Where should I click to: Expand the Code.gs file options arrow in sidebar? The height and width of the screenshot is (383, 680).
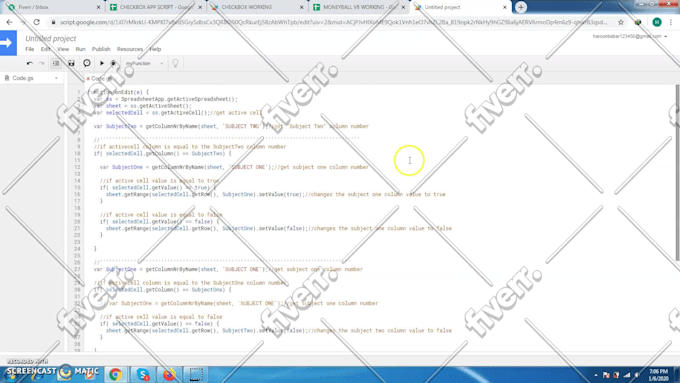56,78
